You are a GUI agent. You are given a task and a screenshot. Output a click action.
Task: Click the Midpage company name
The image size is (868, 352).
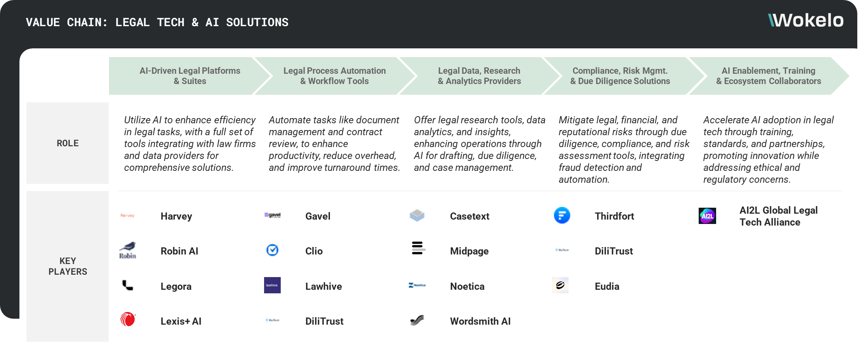click(469, 251)
